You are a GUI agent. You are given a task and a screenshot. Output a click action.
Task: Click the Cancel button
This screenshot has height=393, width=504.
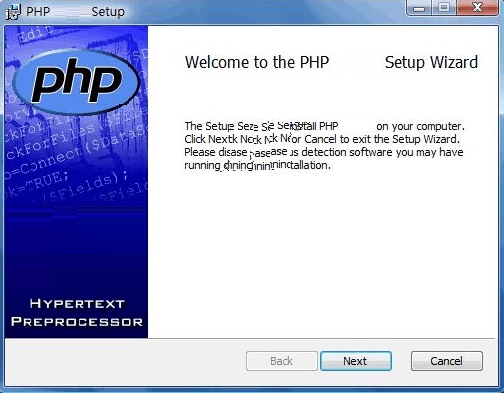447,361
